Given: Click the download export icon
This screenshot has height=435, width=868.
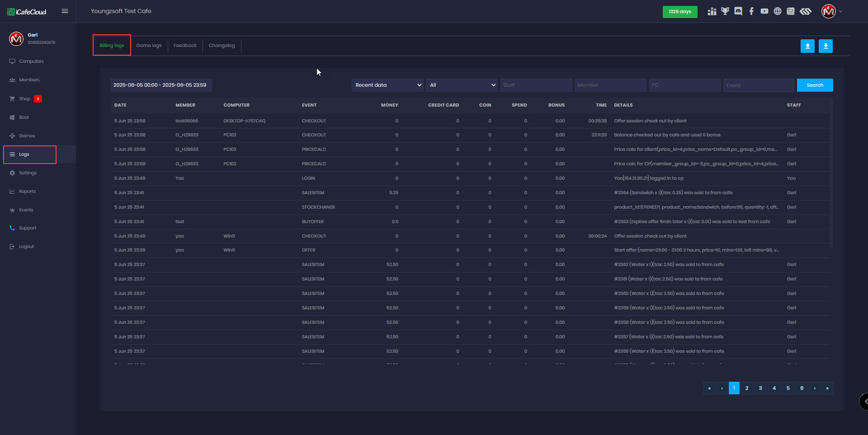Looking at the screenshot, I should point(826,46).
